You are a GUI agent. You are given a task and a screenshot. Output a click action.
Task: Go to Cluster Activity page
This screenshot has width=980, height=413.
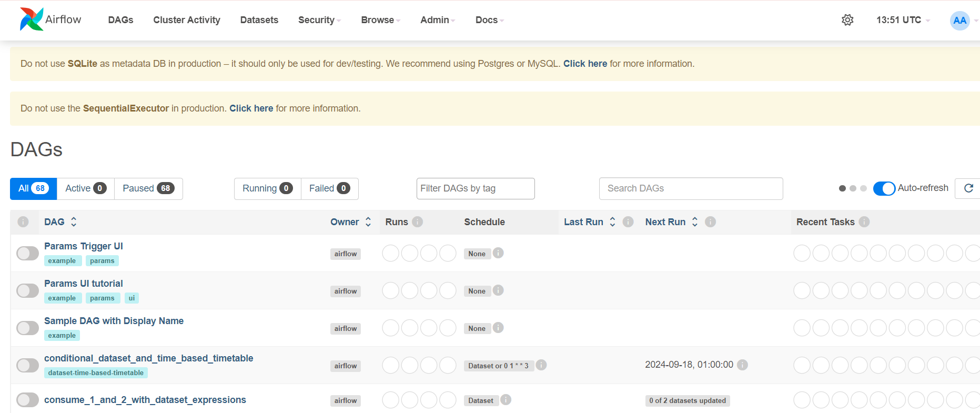[x=187, y=20]
